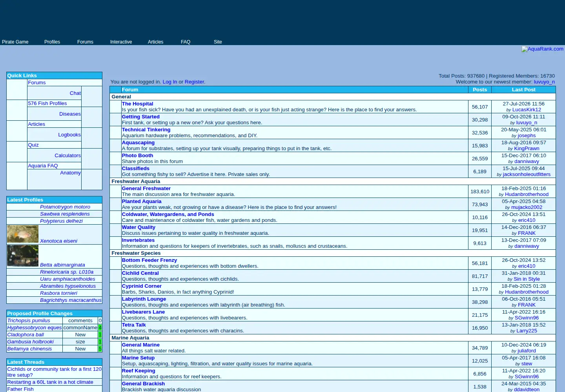Open the 576 Fish Profiles link
Viewport: 565px width, 392px height.
click(47, 103)
